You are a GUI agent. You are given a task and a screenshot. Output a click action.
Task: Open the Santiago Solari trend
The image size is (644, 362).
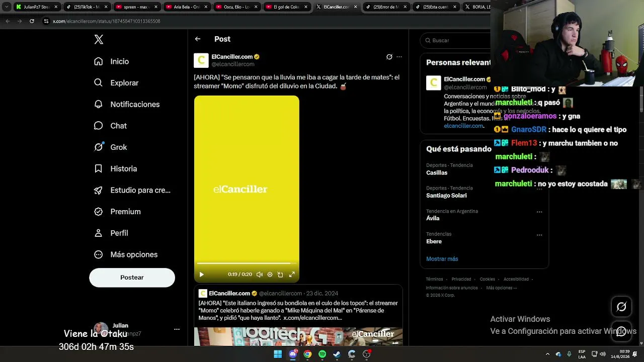coord(446,196)
